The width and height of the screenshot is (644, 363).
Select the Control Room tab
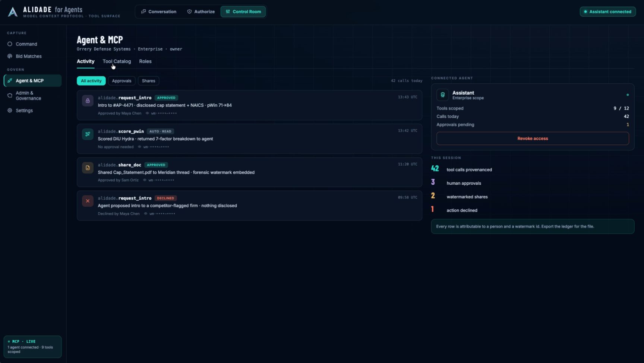coord(243,12)
